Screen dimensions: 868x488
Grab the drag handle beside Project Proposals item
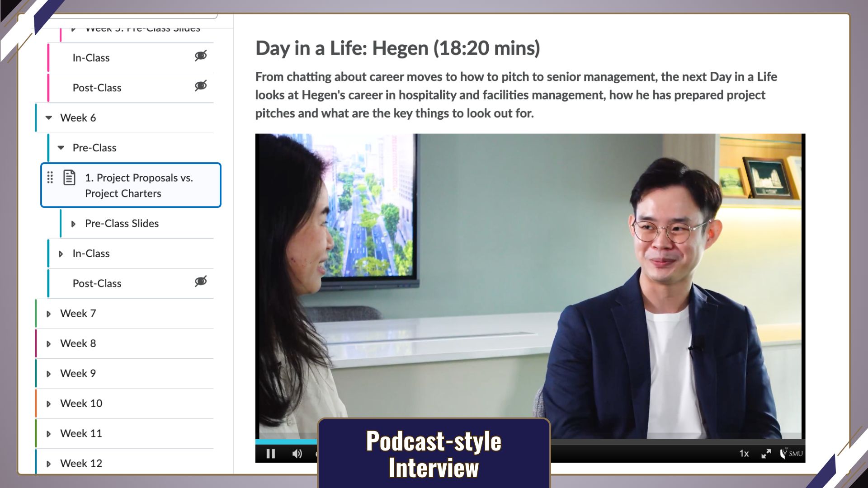50,178
